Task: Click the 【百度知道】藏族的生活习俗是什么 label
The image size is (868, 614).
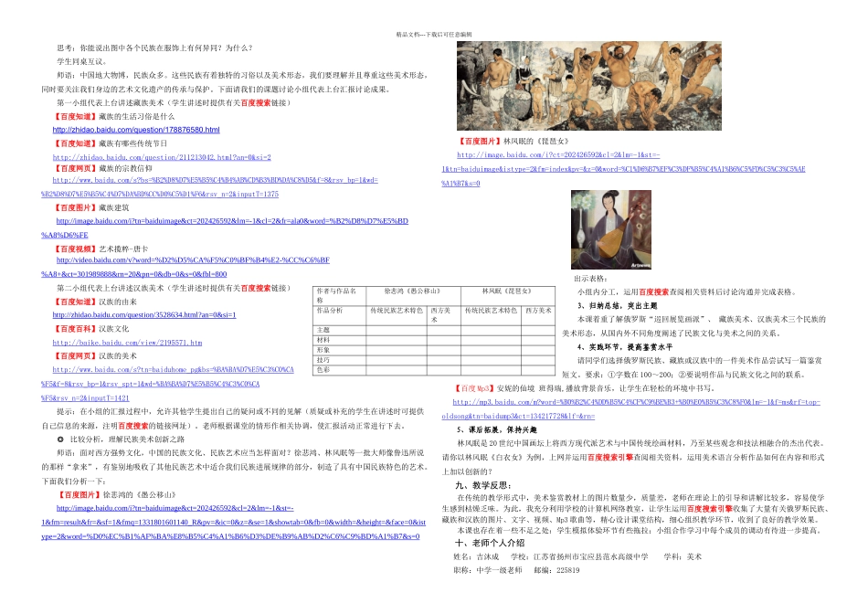Action: 113,116
